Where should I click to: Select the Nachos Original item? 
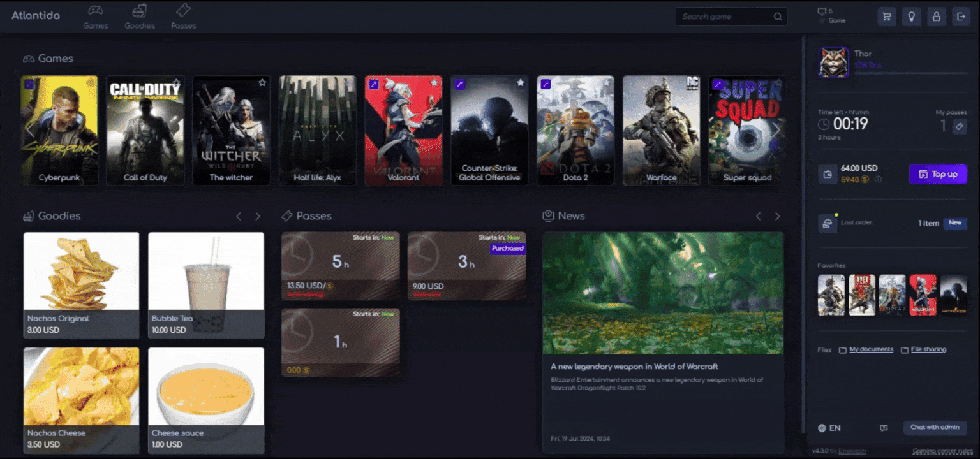click(81, 285)
